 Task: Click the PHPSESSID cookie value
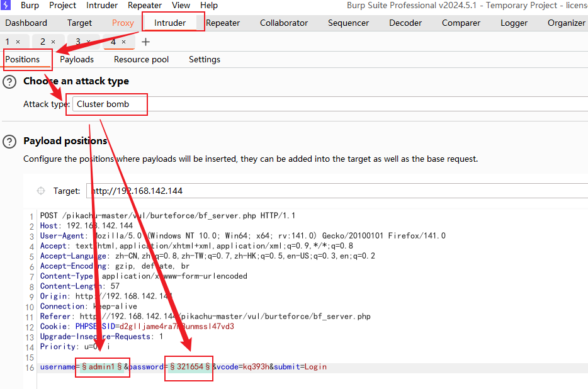(177, 326)
